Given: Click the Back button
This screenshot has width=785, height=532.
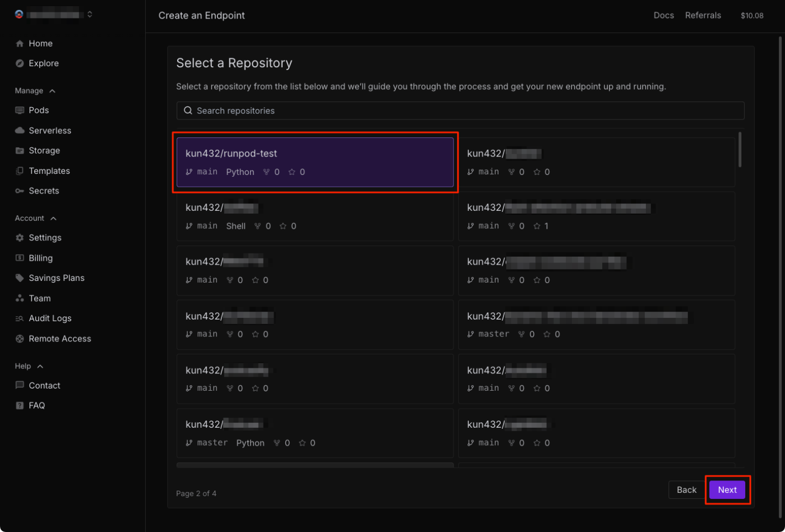Looking at the screenshot, I should click(x=686, y=490).
